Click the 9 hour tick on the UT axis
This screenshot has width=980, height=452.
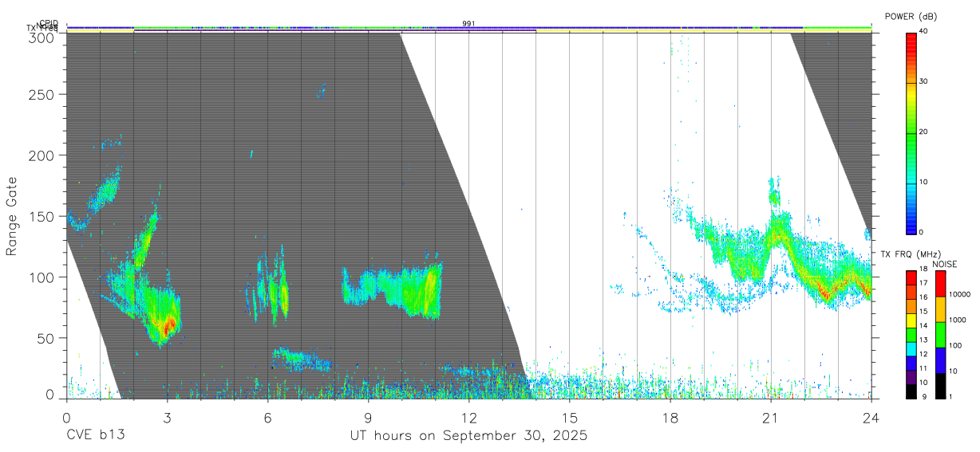click(x=368, y=417)
